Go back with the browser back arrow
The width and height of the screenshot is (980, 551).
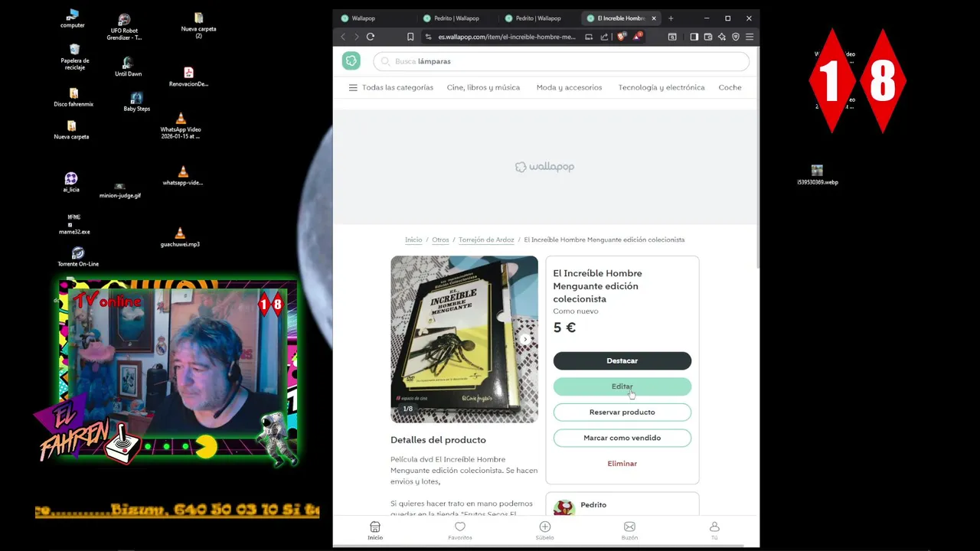(x=343, y=37)
